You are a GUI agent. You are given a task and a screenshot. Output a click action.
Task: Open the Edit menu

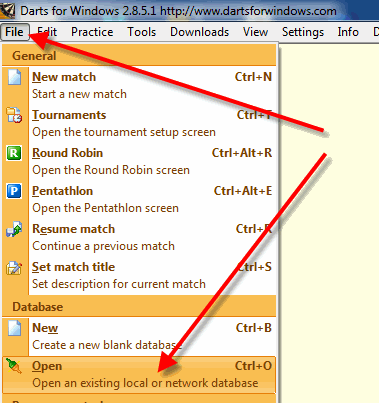pos(47,32)
